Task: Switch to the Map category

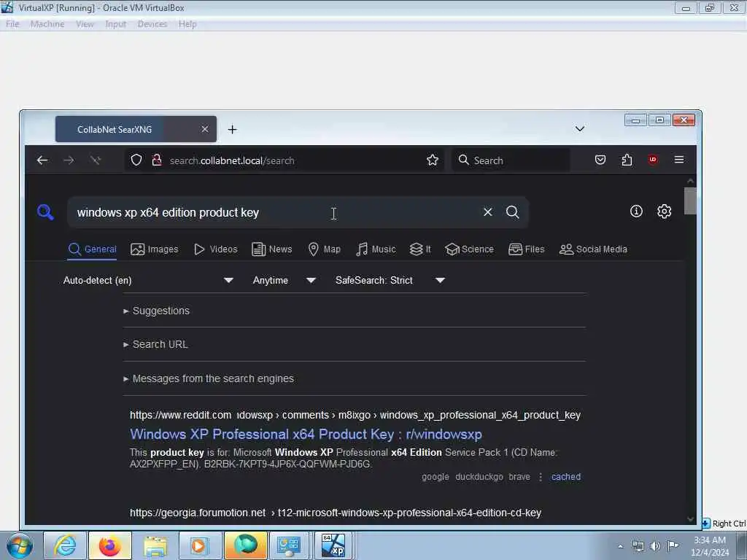Action: 324,249
